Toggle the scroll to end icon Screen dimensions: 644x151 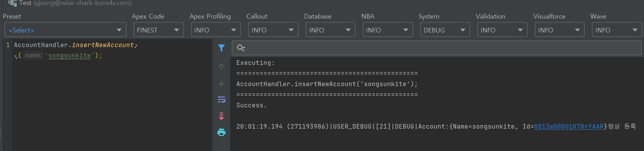pos(221,116)
